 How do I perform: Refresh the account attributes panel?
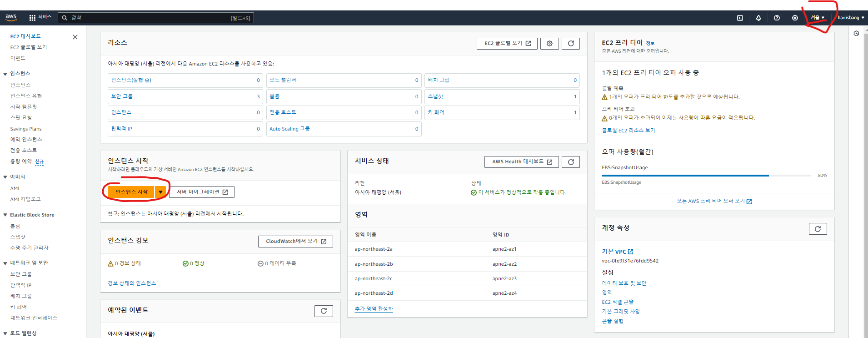coord(818,228)
